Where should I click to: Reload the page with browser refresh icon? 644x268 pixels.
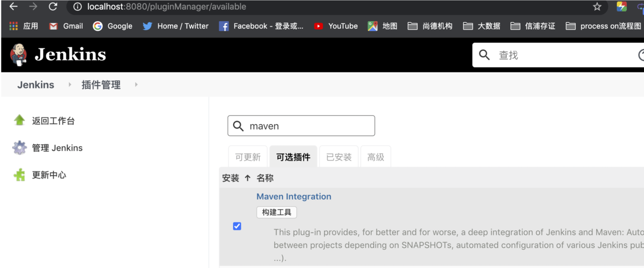(x=53, y=7)
